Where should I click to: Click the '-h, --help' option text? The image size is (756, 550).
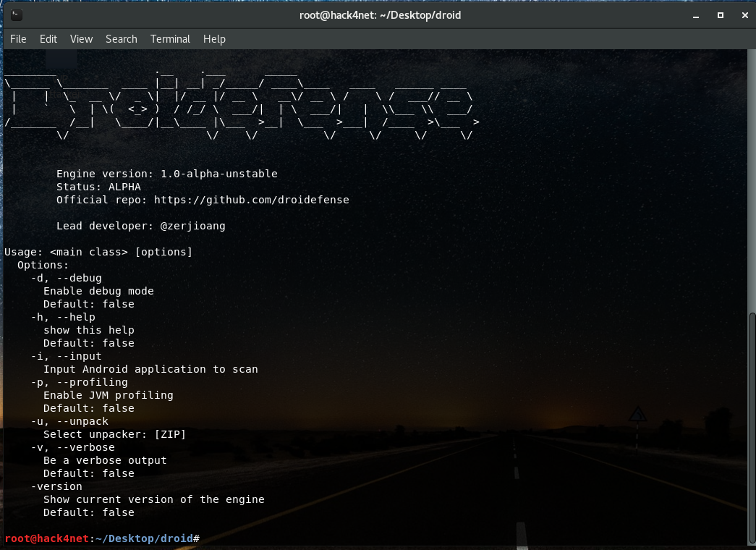pos(63,317)
